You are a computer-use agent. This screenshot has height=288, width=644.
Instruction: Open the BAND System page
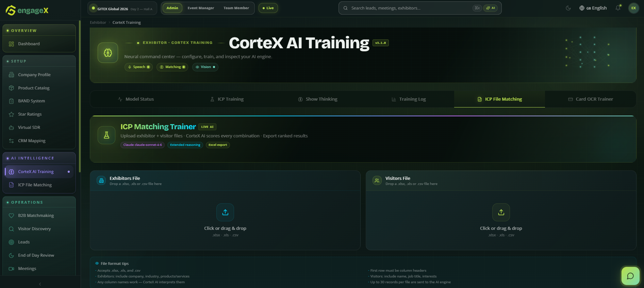pyautogui.click(x=39, y=101)
